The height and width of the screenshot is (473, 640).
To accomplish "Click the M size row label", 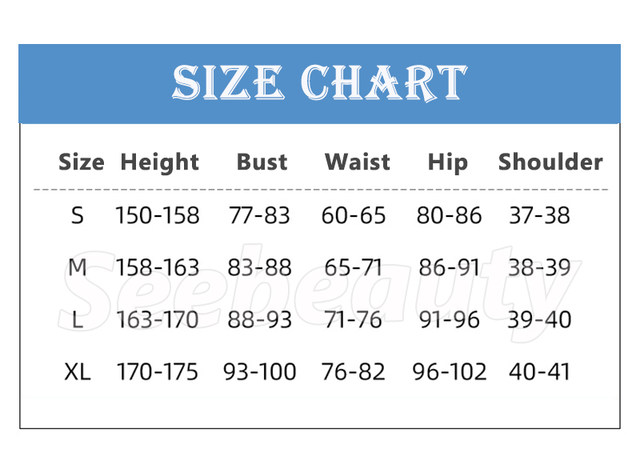I will [x=77, y=268].
